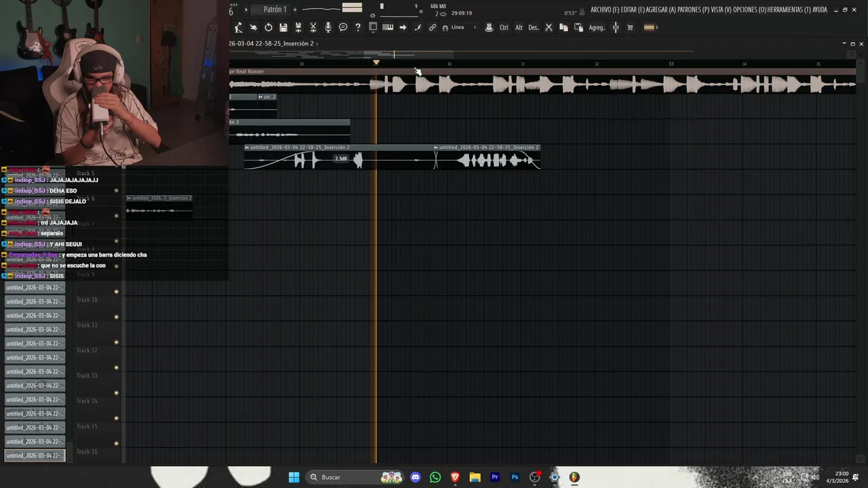Screen dimensions: 868x488
Task: Click the right arrow icon in toolbar
Action: tap(403, 28)
